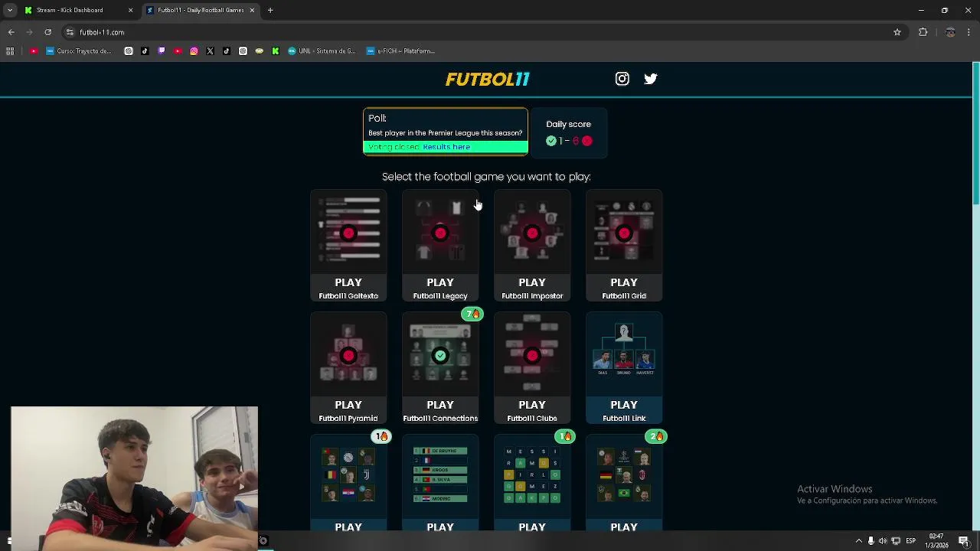
Task: Open the Twitch bookmark icon
Action: tap(162, 51)
